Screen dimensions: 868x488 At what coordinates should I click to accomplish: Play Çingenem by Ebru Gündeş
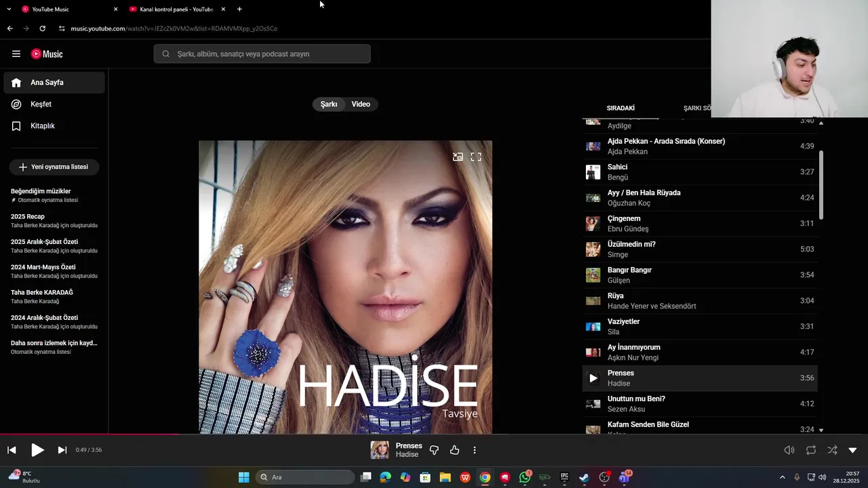tap(700, 224)
